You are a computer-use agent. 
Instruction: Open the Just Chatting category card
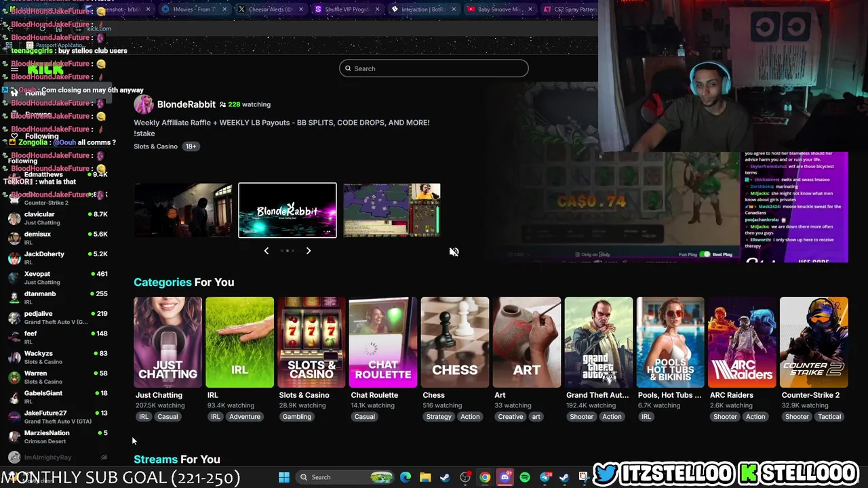167,342
